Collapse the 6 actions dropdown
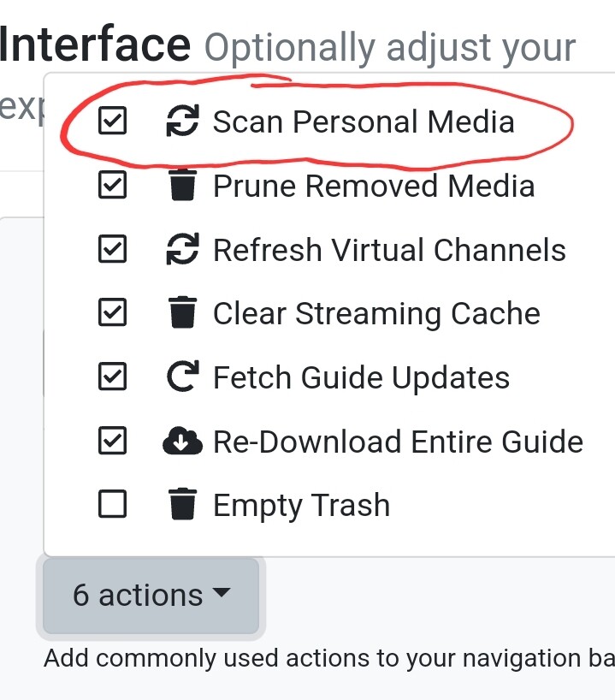 click(151, 596)
